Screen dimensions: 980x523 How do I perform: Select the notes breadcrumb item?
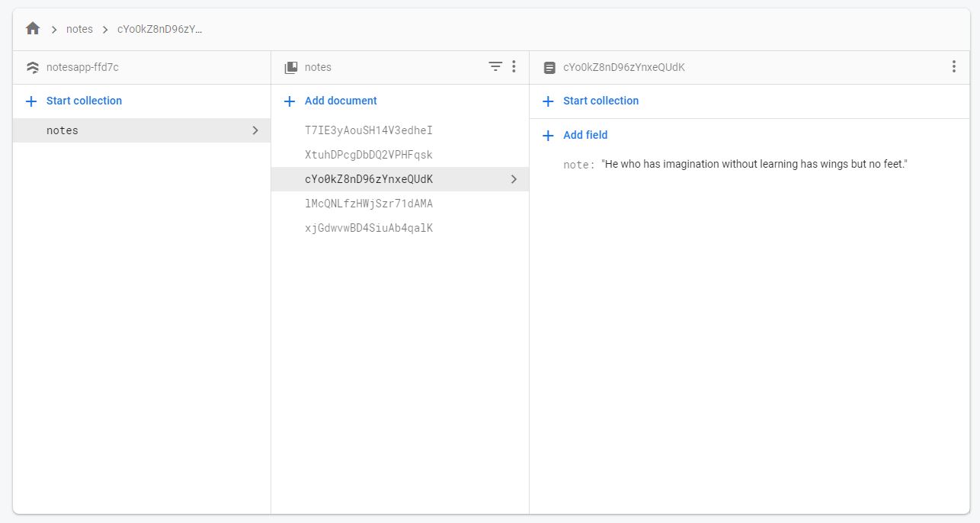pyautogui.click(x=79, y=29)
